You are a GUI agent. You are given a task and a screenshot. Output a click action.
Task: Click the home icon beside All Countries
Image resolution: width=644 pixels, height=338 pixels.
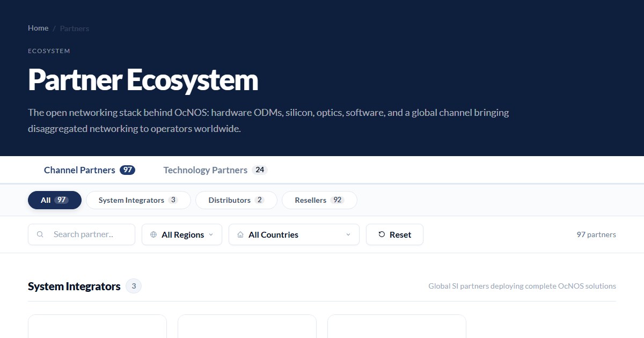(x=240, y=234)
